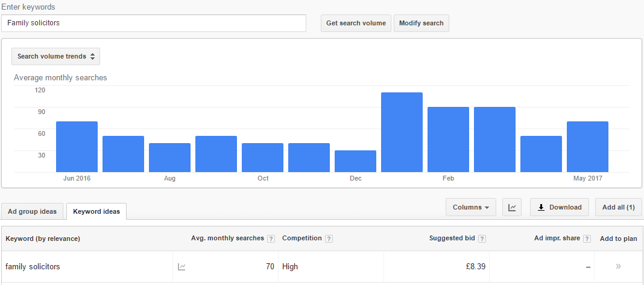Image resolution: width=644 pixels, height=285 pixels.
Task: Click the Suggested bid help icon
Action: 482,239
